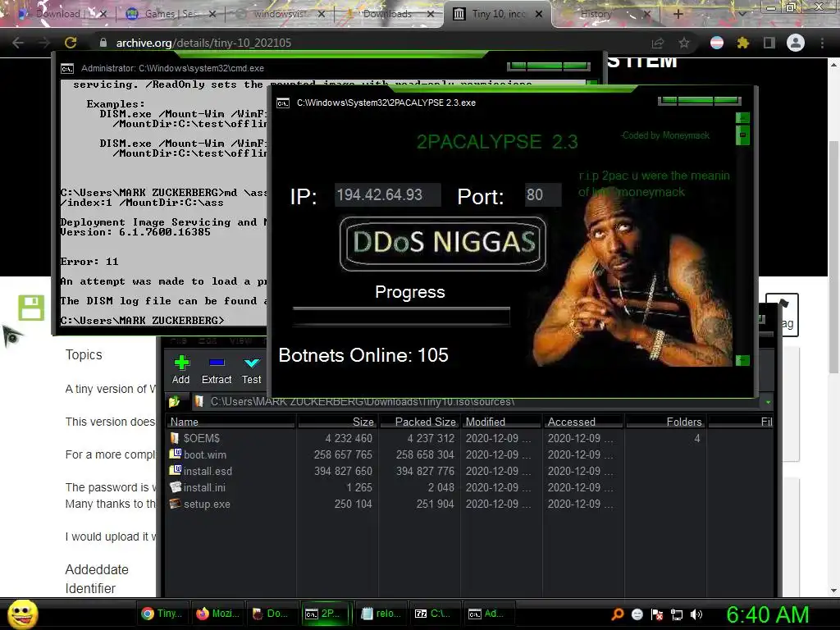This screenshot has height=630, width=840.
Task: Open the 7-Zip path history dropdown
Action: click(768, 402)
